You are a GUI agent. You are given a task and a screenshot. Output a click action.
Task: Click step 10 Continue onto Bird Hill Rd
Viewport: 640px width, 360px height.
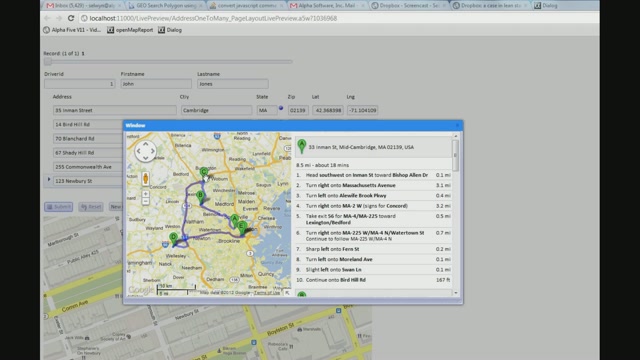pyautogui.click(x=373, y=280)
